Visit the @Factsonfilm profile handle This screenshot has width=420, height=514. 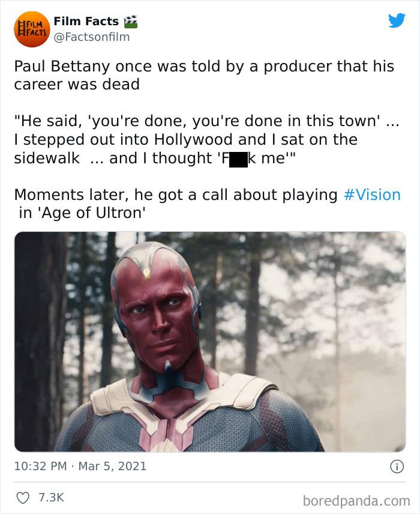coord(92,36)
